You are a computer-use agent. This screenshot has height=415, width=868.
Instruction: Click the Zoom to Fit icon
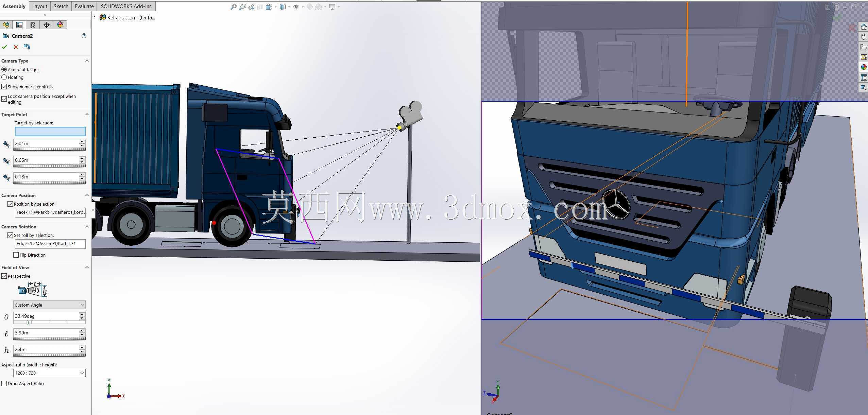233,7
